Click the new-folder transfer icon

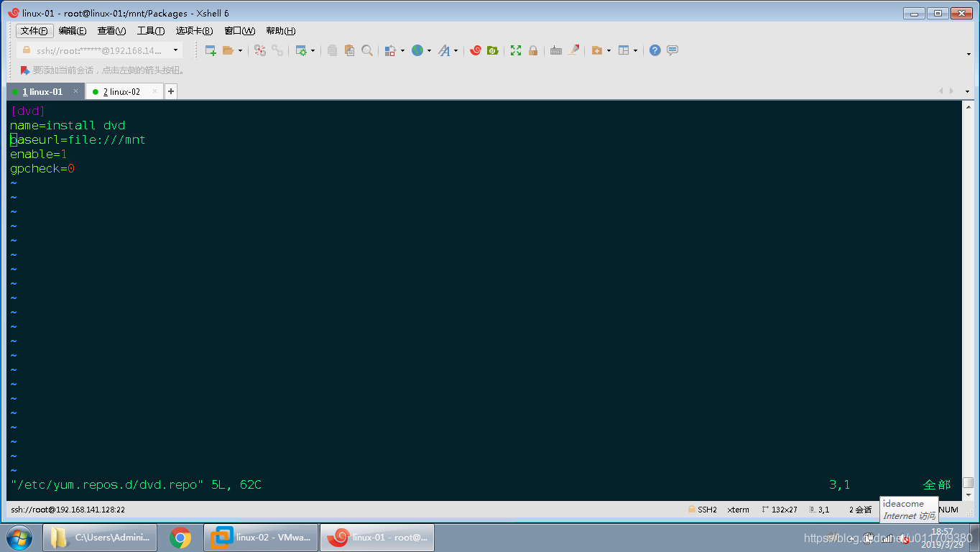click(x=596, y=50)
